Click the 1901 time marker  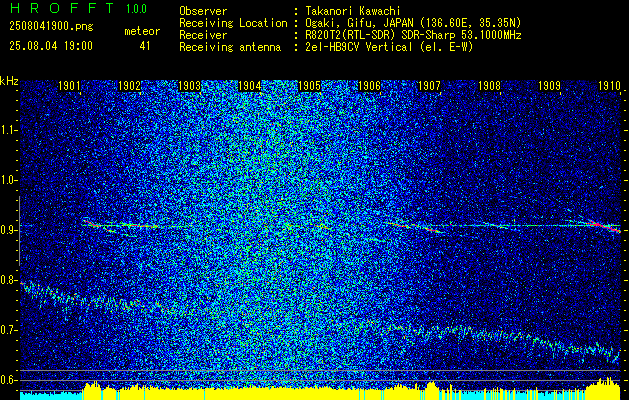click(x=69, y=85)
